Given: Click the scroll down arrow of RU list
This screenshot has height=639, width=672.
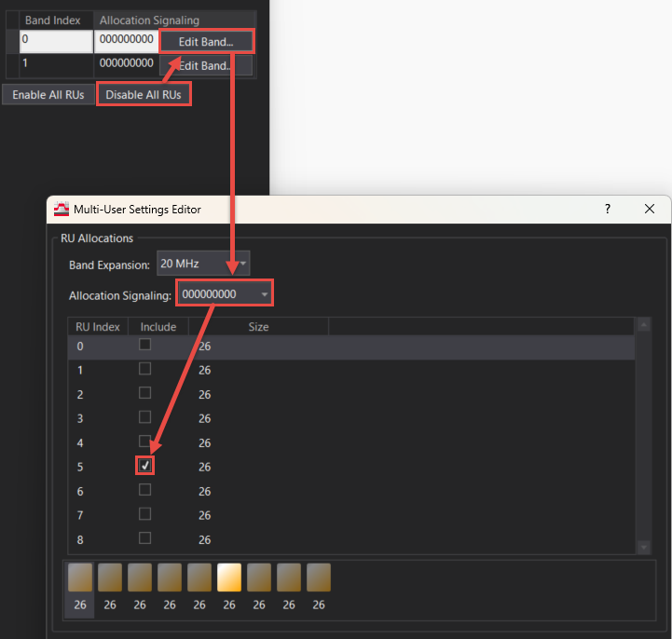Looking at the screenshot, I should [643, 547].
